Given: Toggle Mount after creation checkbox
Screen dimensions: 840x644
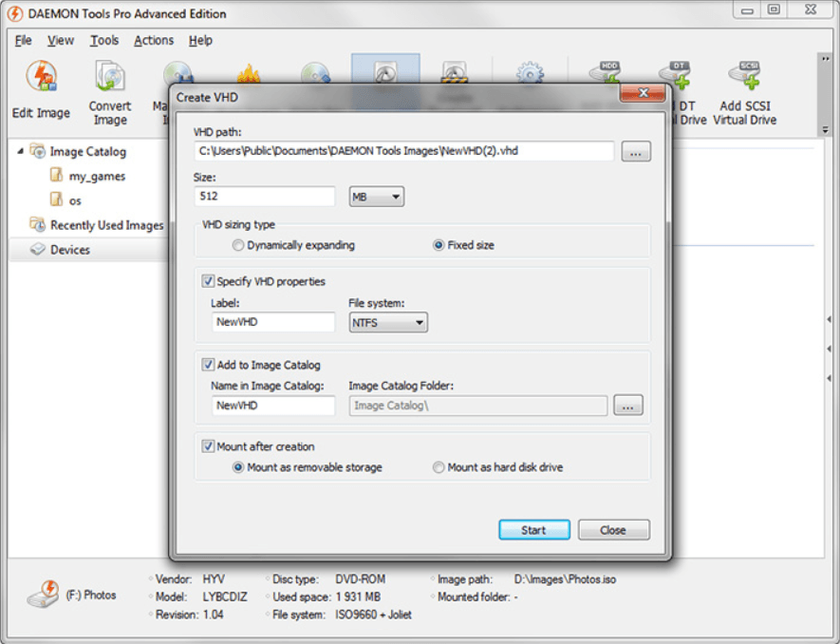Looking at the screenshot, I should 208,446.
